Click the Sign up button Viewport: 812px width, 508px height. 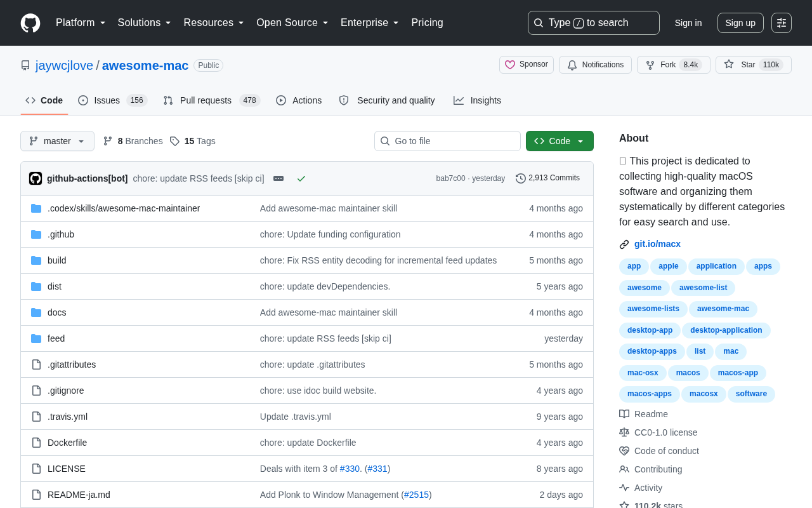pyautogui.click(x=740, y=23)
